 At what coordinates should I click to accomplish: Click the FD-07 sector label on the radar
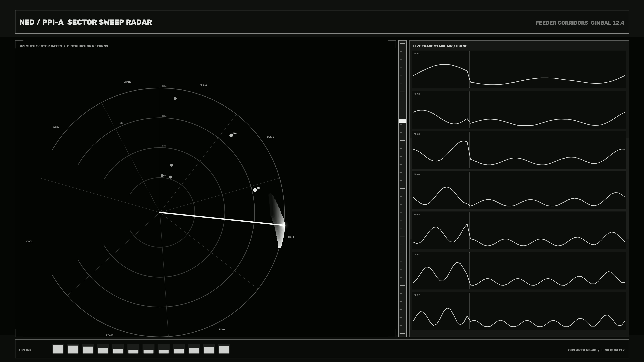110,336
